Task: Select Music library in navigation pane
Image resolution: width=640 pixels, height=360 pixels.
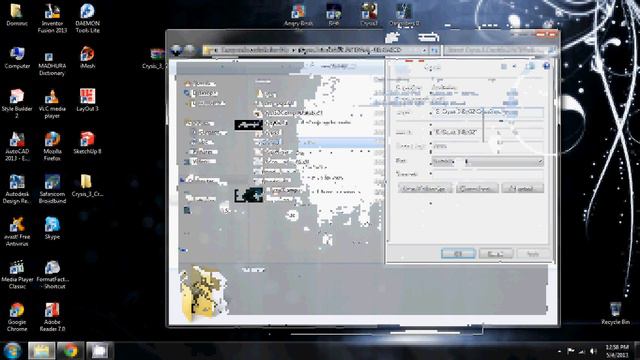Action: click(203, 142)
